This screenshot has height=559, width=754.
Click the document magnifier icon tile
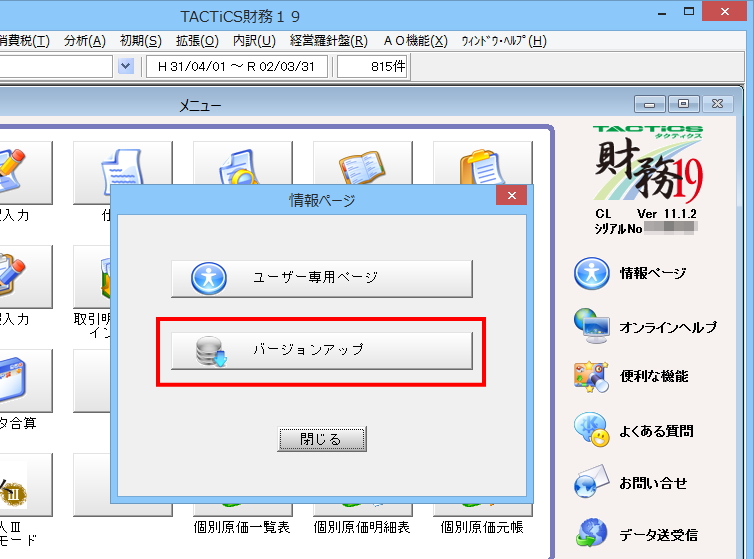(243, 164)
